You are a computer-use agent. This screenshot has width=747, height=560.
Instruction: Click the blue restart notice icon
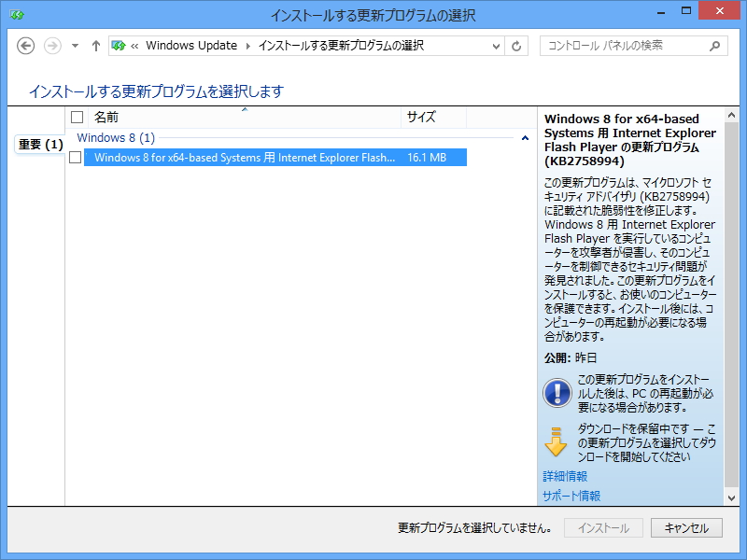coord(557,392)
